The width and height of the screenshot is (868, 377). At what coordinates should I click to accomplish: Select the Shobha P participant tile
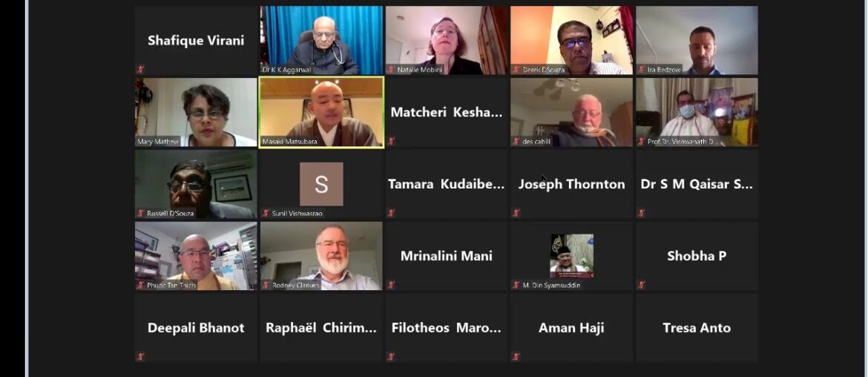[697, 256]
